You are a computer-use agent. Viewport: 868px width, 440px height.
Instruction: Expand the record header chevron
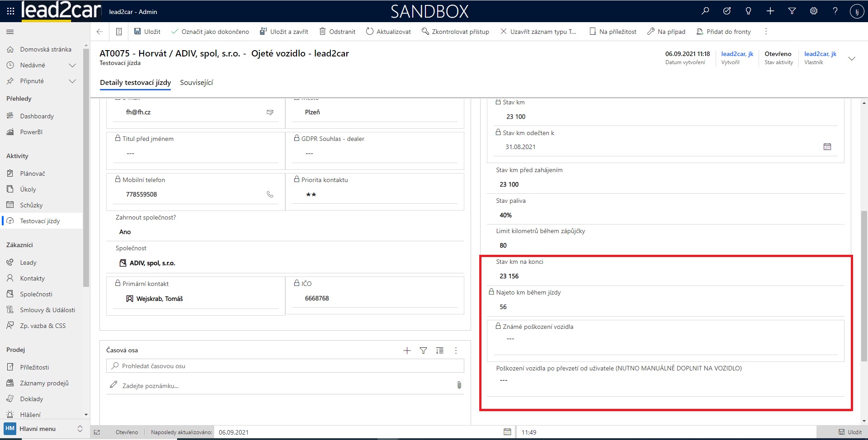click(852, 59)
